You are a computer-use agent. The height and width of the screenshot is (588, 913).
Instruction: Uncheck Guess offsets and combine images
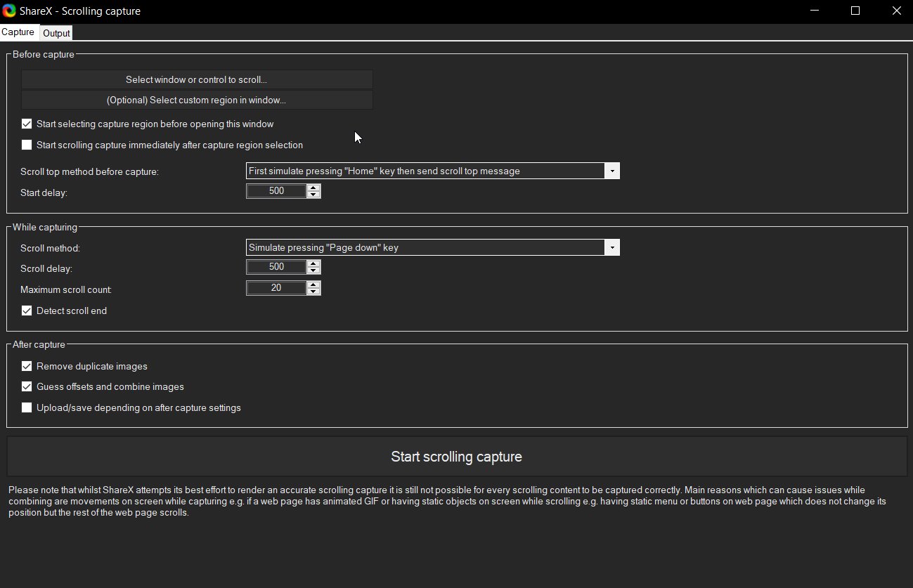pos(27,387)
